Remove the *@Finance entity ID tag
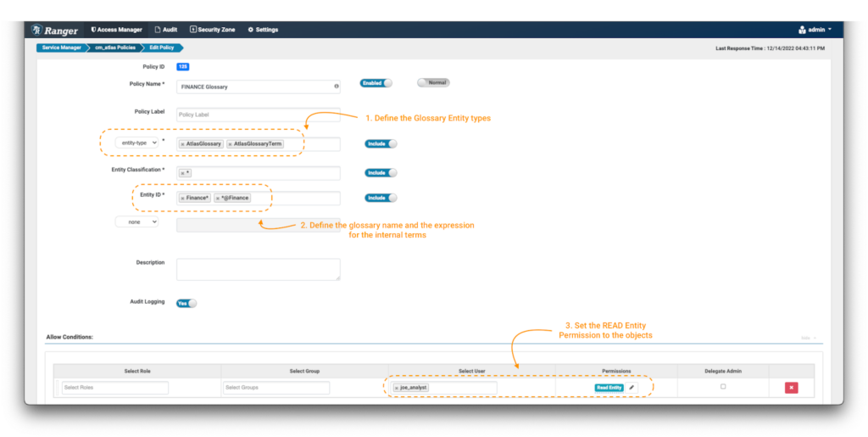The width and height of the screenshot is (868, 437). (218, 198)
